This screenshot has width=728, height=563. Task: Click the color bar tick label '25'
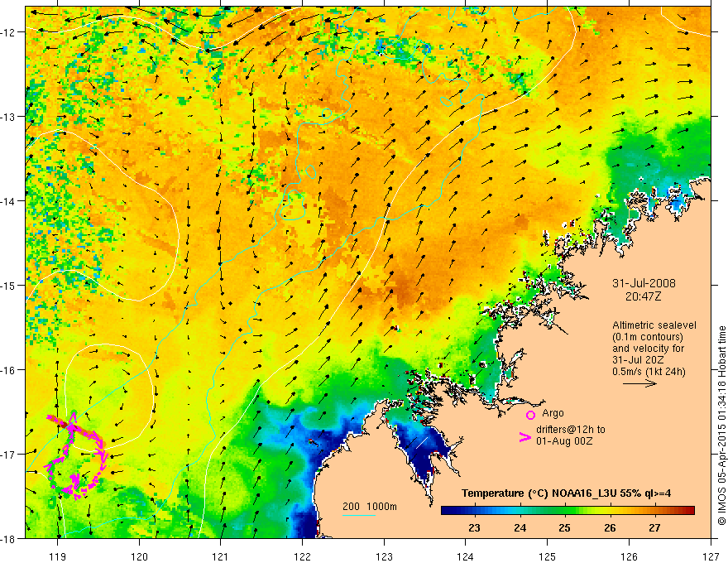564,528
